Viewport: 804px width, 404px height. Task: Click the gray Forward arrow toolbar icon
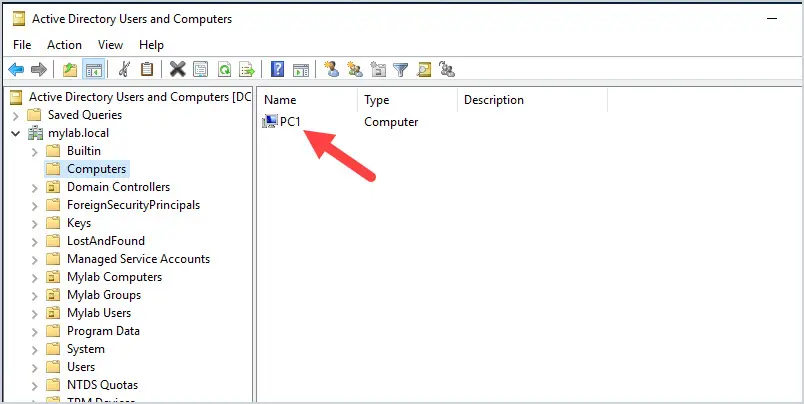click(39, 69)
